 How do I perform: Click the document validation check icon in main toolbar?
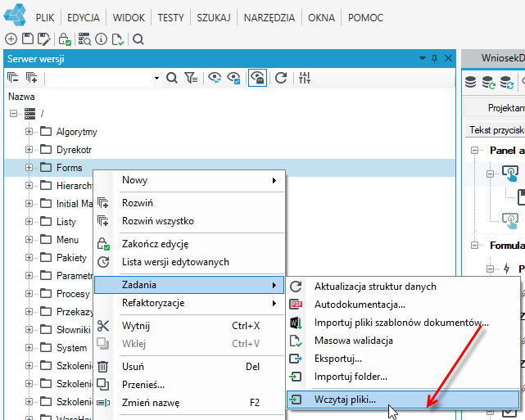[118, 39]
